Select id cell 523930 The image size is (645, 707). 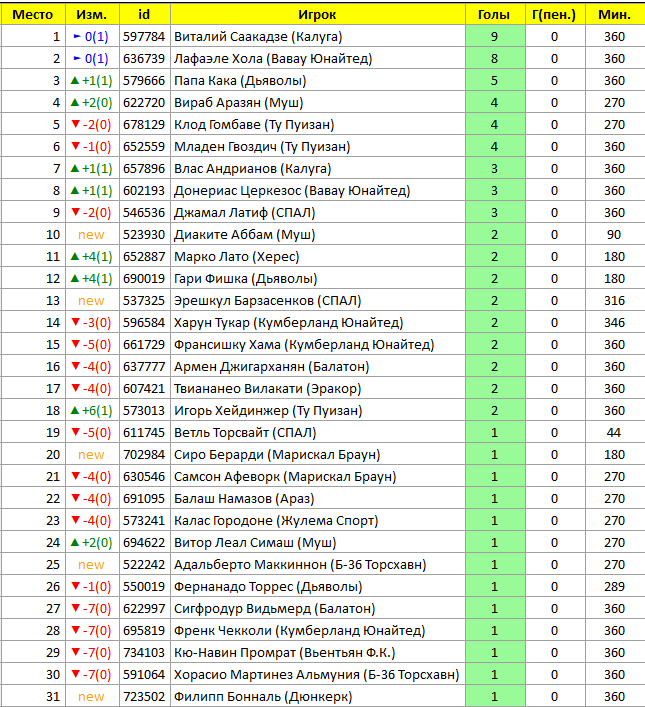[144, 235]
